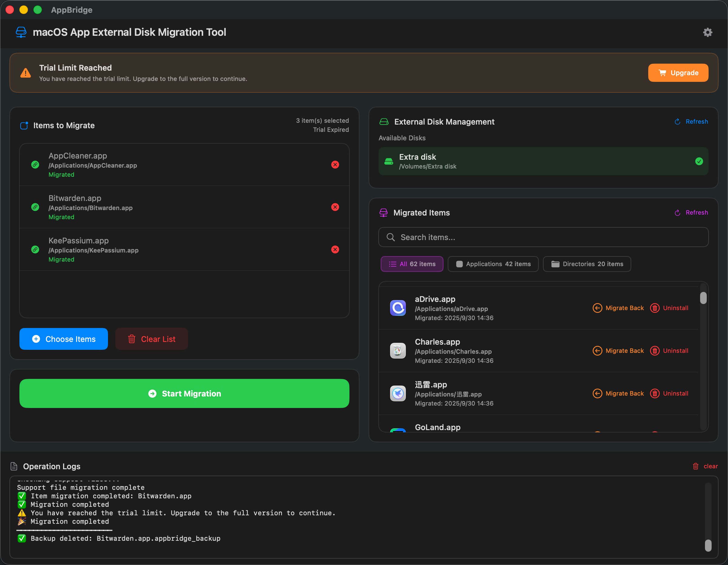Remove KeePassium.app from migration list
728x565 pixels.
pos(335,249)
